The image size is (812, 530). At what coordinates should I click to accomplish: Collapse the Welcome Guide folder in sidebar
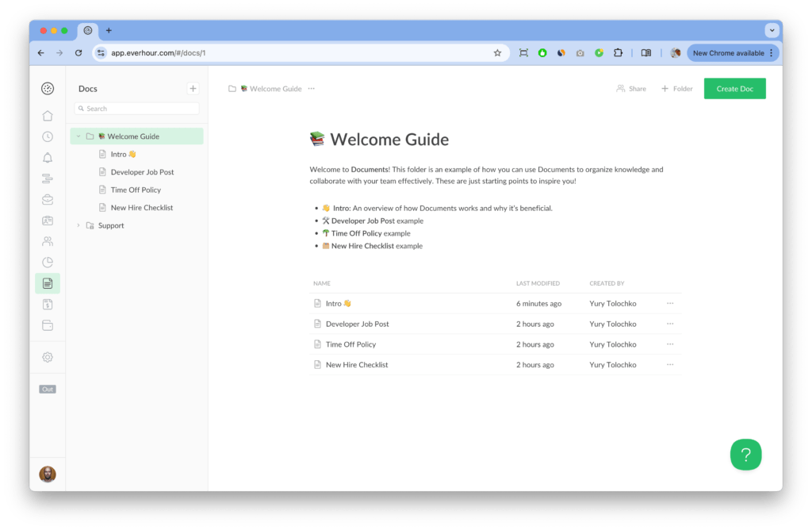pos(77,136)
